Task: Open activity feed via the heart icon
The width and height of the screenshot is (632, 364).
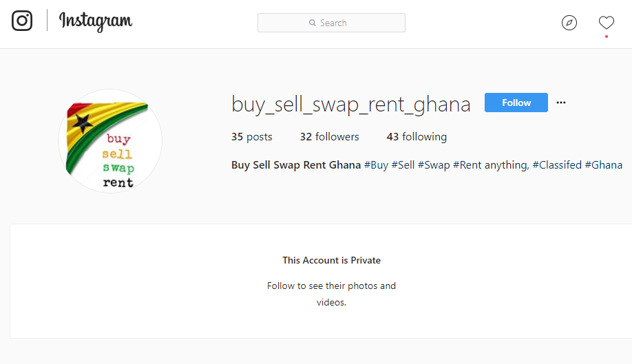Action: [x=606, y=23]
